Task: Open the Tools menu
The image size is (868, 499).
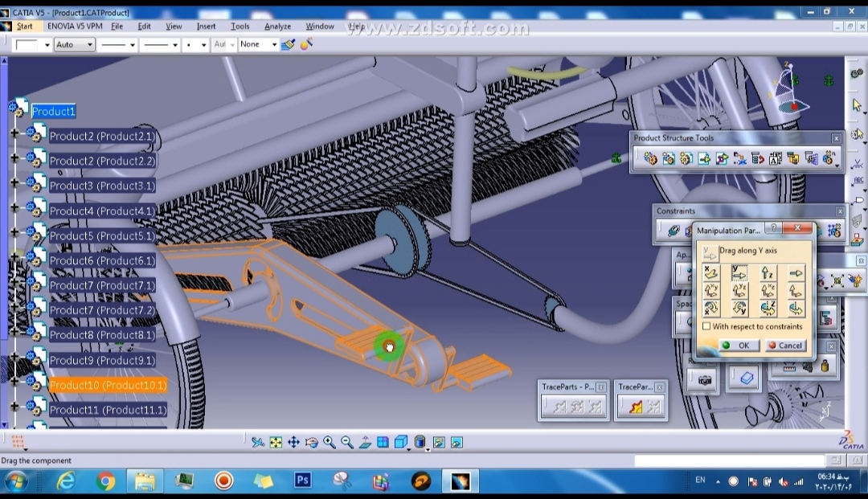Action: [240, 26]
